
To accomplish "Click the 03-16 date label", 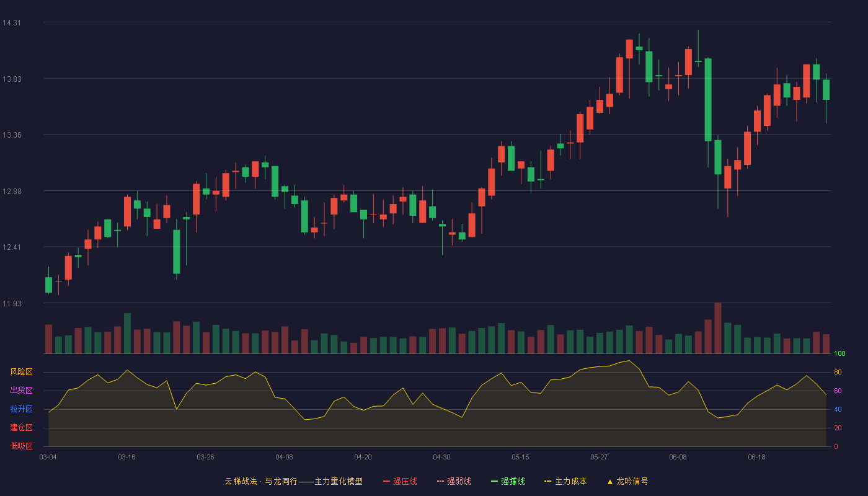I will [126, 457].
